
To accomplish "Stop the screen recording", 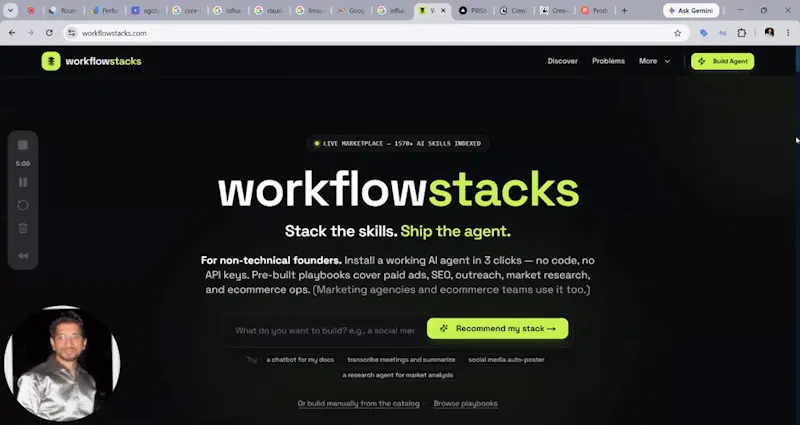I will pyautogui.click(x=23, y=145).
